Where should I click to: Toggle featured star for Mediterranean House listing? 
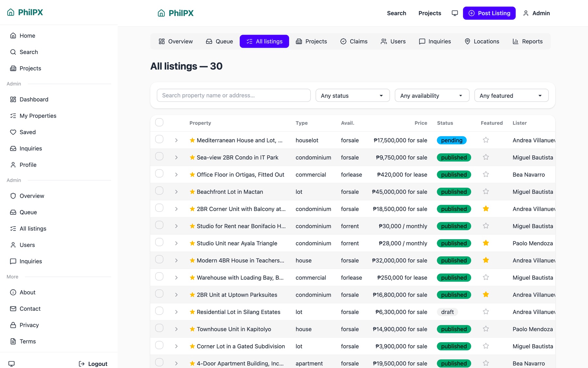point(486,140)
